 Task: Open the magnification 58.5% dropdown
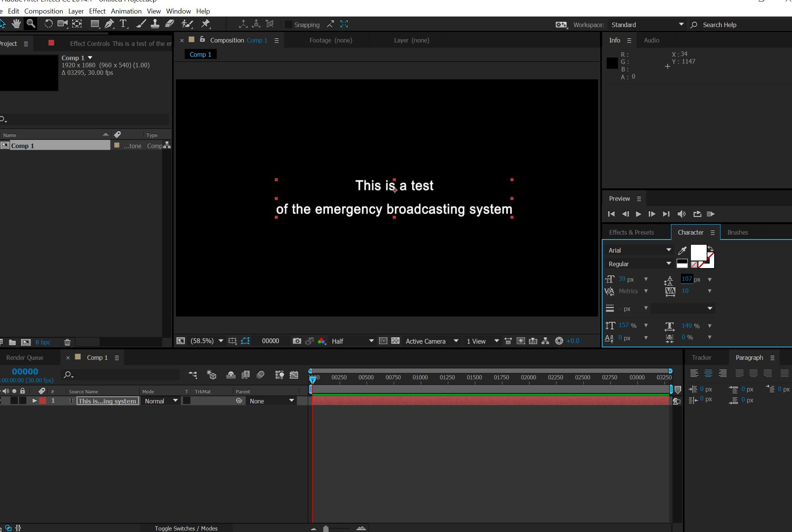207,341
